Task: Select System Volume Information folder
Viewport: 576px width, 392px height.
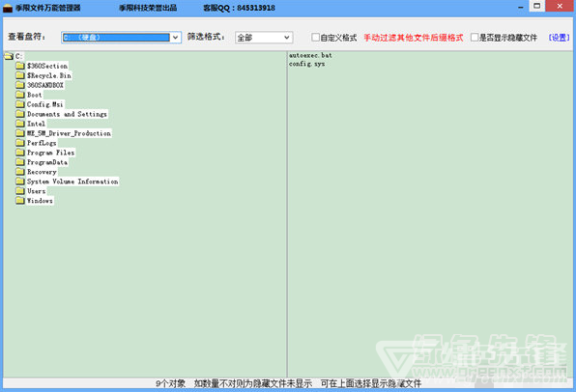Action: pos(72,182)
